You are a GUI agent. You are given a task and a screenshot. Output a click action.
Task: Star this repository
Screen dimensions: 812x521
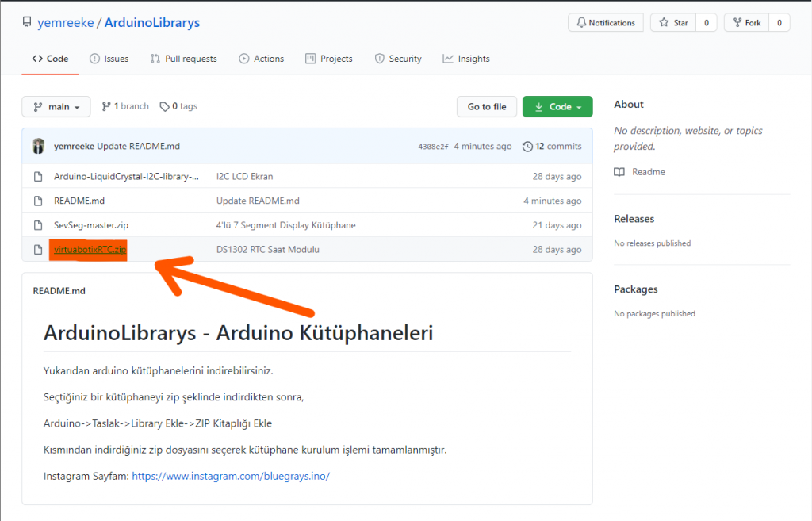(x=673, y=23)
